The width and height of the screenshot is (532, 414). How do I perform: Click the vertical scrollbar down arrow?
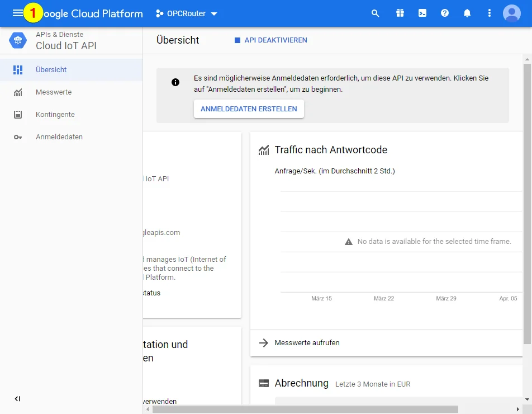pos(527,399)
